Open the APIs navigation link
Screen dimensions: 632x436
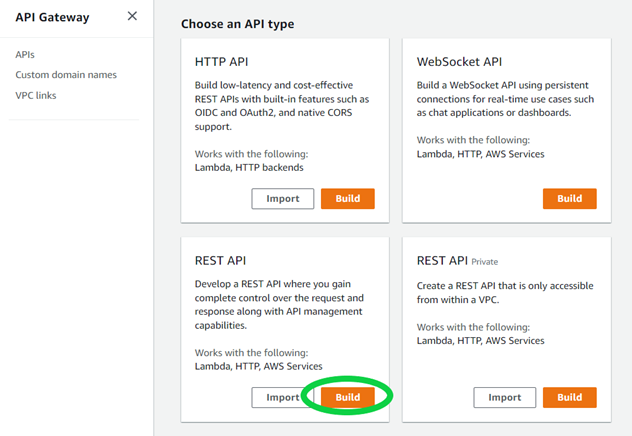coord(25,54)
